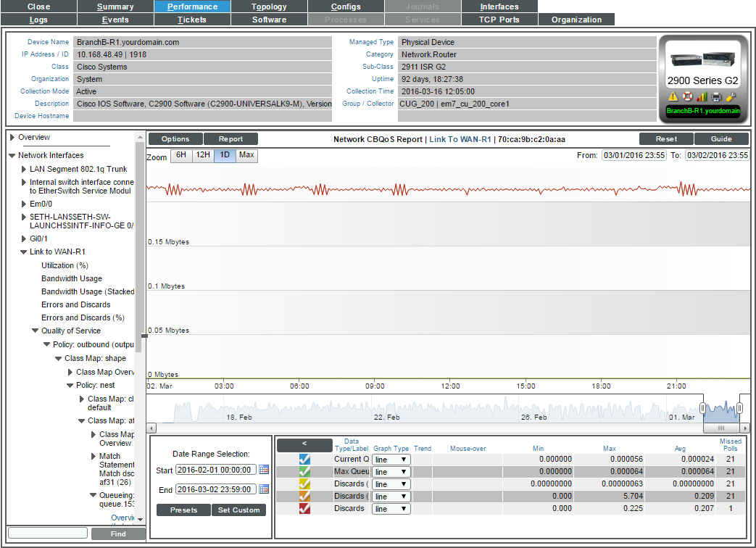Click the Find search text box
This screenshot has height=548, width=756.
(48, 533)
